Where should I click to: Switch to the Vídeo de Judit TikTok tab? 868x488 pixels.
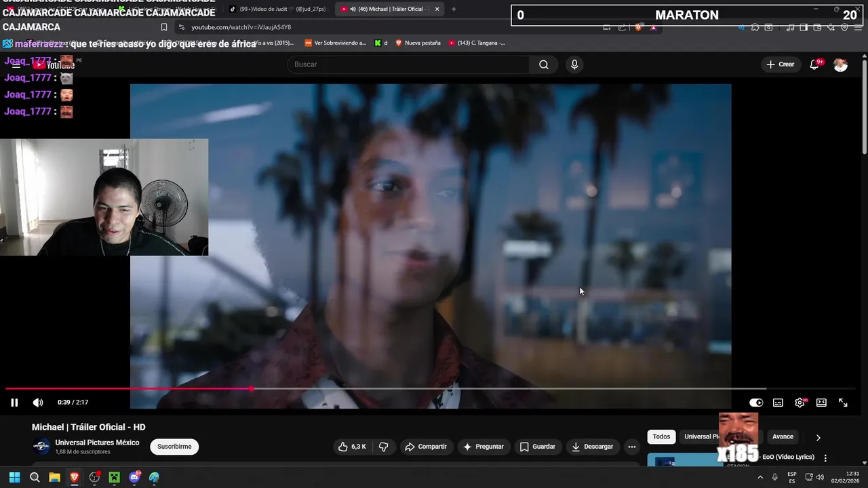pos(277,9)
